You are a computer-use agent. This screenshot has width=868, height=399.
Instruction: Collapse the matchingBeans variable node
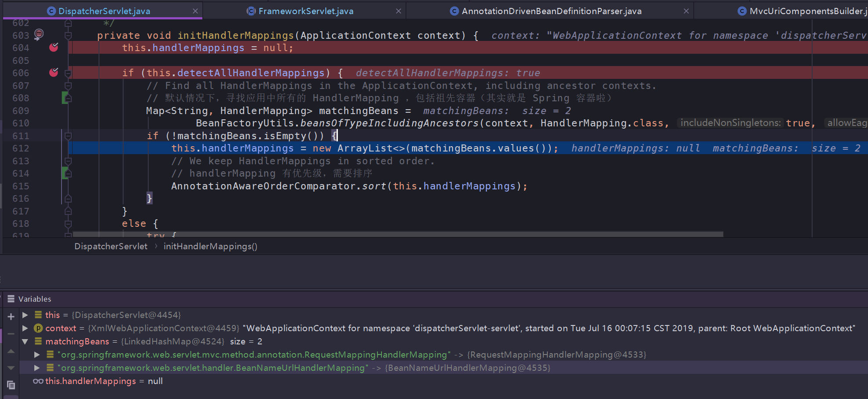pyautogui.click(x=25, y=341)
